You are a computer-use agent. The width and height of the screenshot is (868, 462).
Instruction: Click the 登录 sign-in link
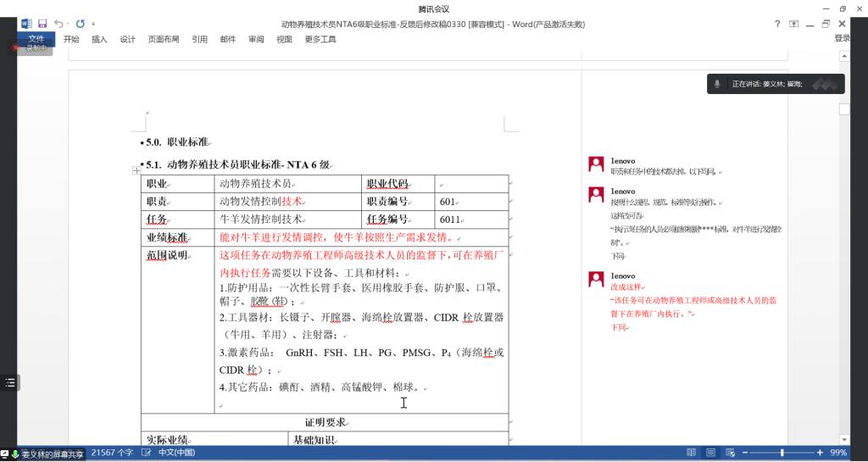pos(842,38)
